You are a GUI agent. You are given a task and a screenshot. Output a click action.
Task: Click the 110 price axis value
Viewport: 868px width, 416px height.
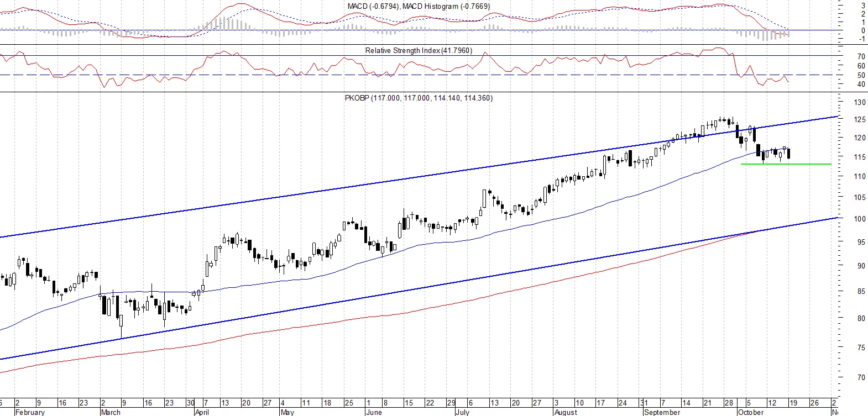(x=860, y=176)
